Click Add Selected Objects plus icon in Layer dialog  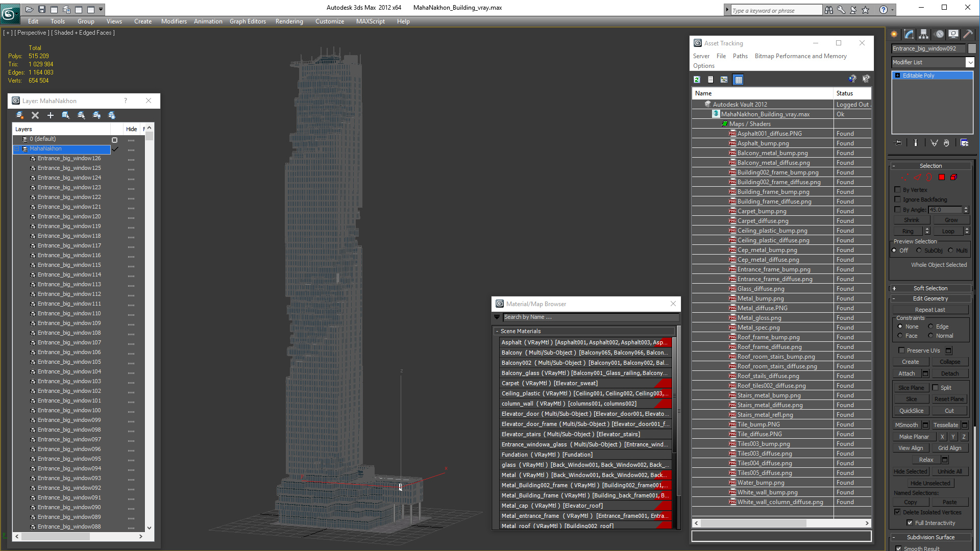click(x=51, y=115)
